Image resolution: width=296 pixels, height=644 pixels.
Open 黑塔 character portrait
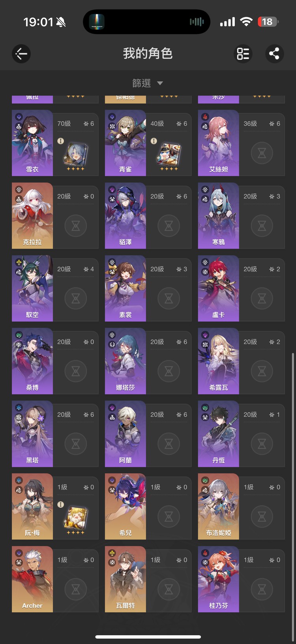[32, 433]
